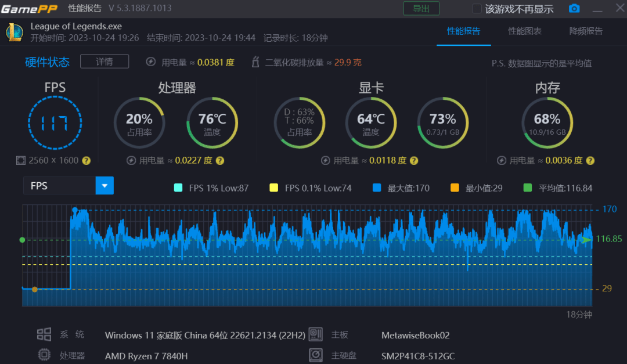The image size is (627, 364).
Task: Click the 'AMD Ryzen 7 7840H' text
Action: tap(146, 356)
